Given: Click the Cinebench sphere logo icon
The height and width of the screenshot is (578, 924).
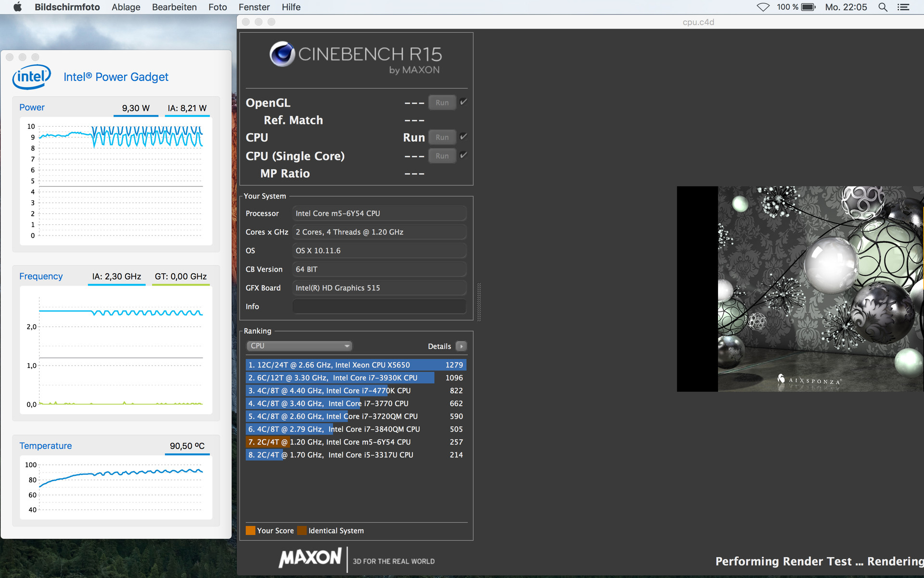Looking at the screenshot, I should click(x=282, y=54).
